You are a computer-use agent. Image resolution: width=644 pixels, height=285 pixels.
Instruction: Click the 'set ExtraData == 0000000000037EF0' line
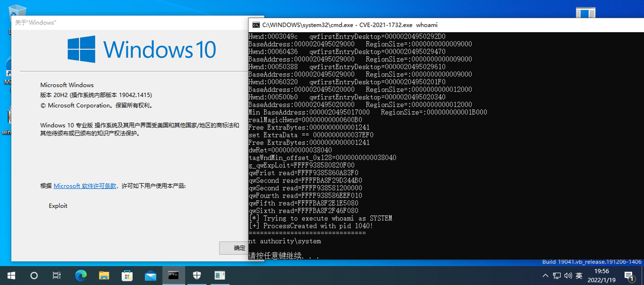[x=311, y=135]
